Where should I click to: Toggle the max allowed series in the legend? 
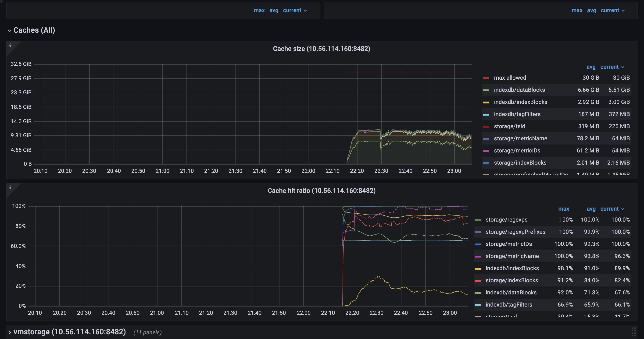pyautogui.click(x=510, y=78)
